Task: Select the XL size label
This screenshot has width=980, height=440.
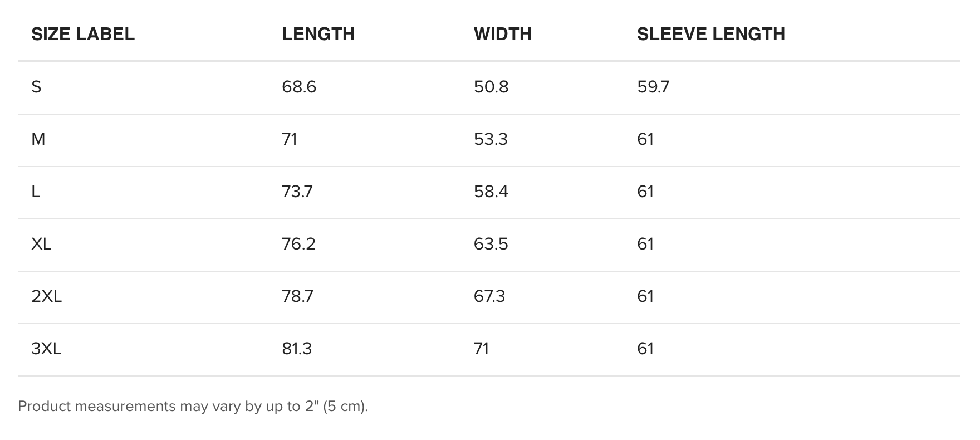Action: pos(41,244)
